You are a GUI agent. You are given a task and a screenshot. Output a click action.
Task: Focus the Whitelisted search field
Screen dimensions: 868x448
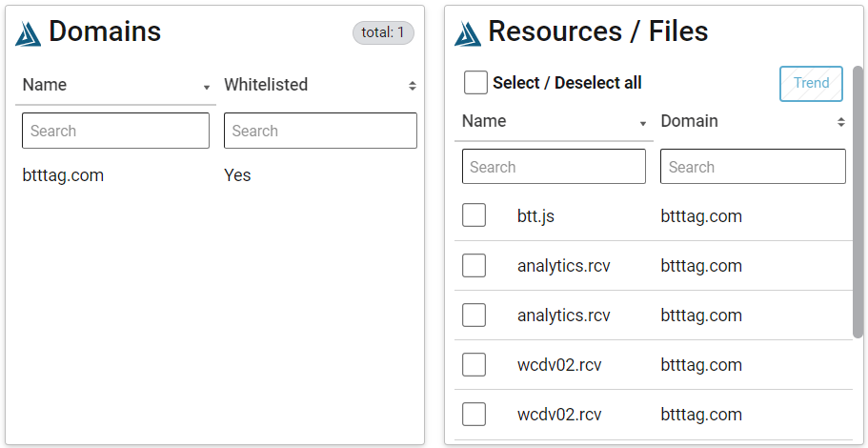320,131
